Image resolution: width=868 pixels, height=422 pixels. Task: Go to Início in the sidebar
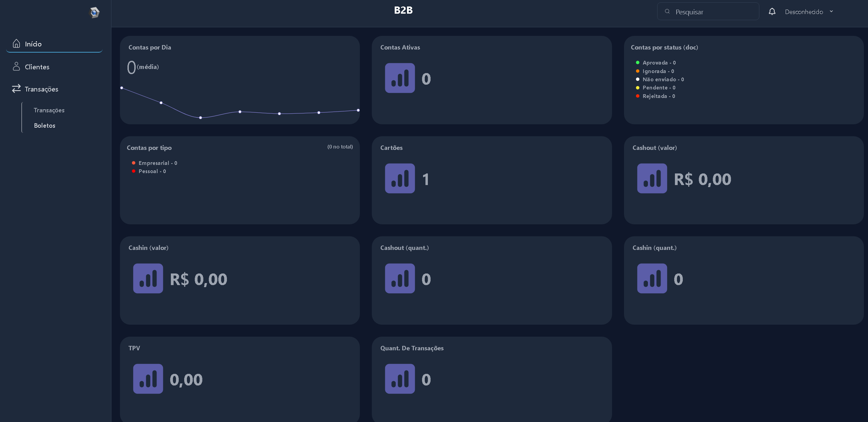pos(33,44)
